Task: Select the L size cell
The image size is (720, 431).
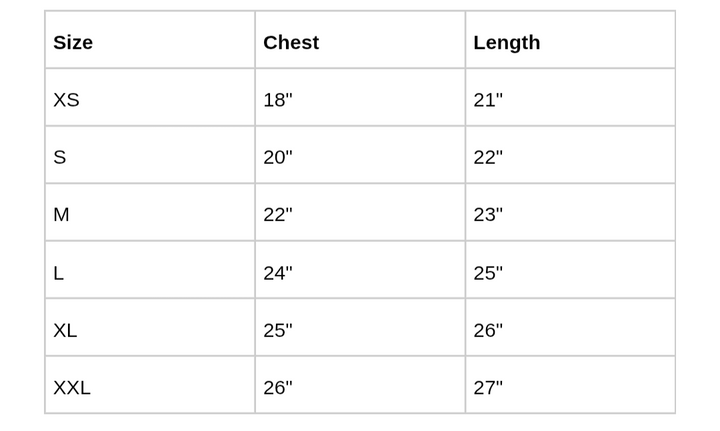Action: (59, 272)
